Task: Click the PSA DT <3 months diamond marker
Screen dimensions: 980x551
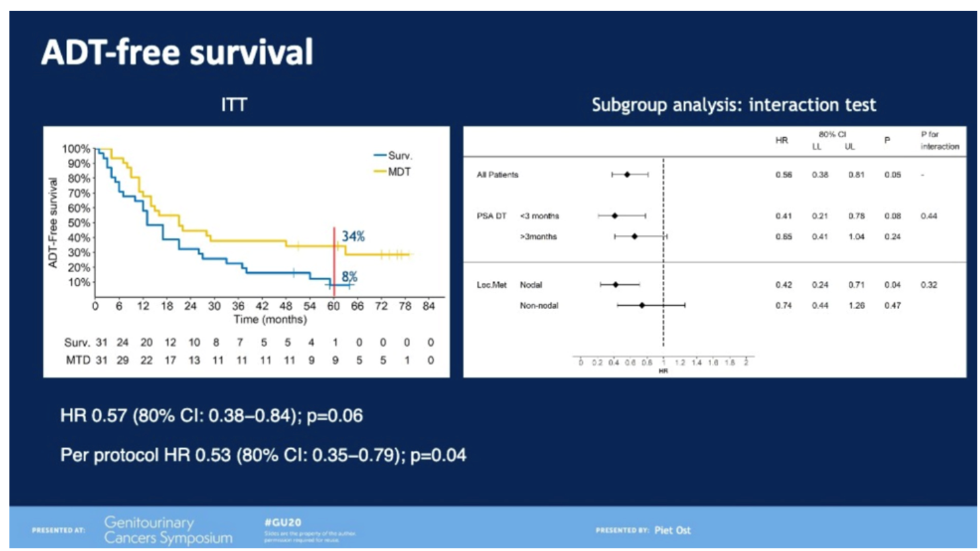Action: pyautogui.click(x=615, y=216)
